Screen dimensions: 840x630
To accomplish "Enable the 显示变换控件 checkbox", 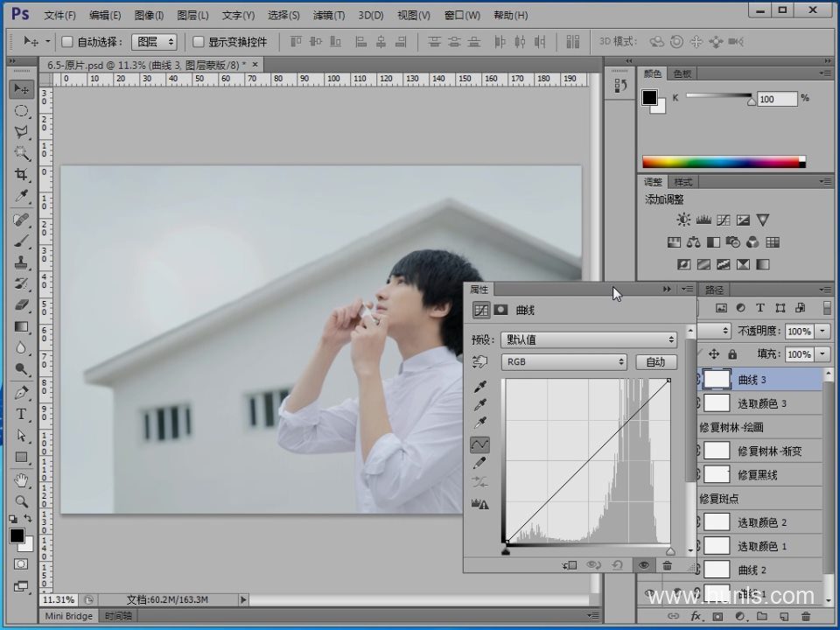I will (199, 41).
